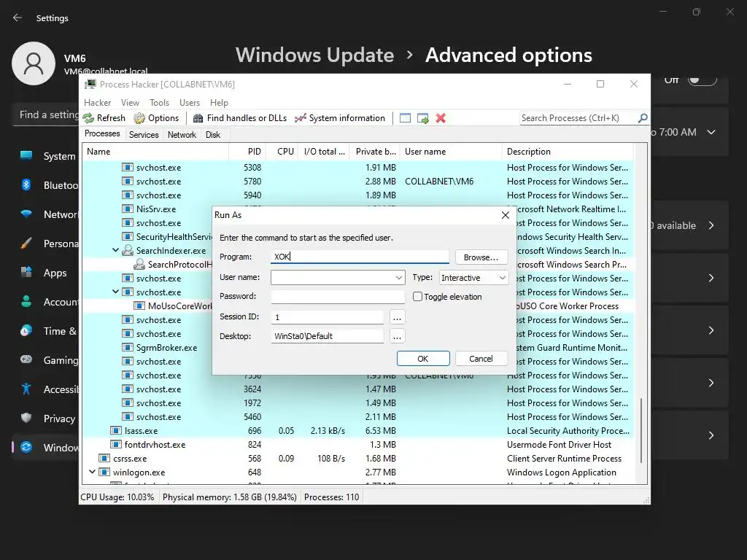Click Find handles or DLLs binoculars icon
747x560 pixels.
click(198, 118)
